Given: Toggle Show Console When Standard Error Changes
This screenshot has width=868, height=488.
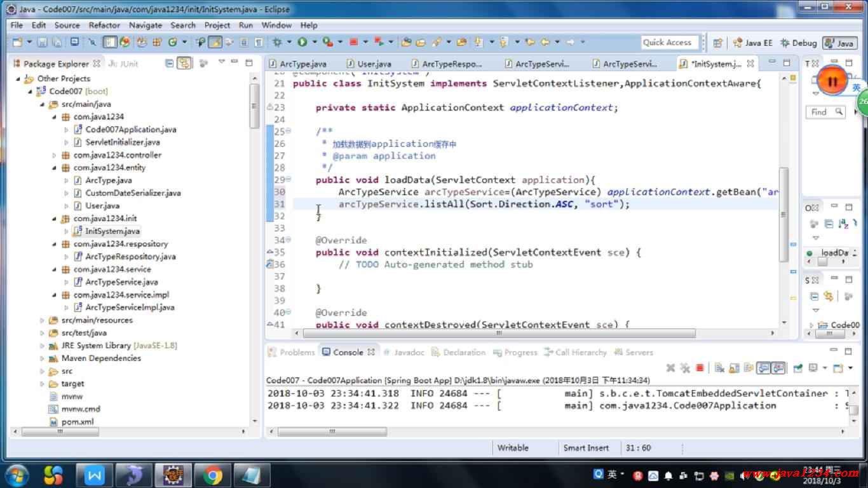Looking at the screenshot, I should point(779,368).
